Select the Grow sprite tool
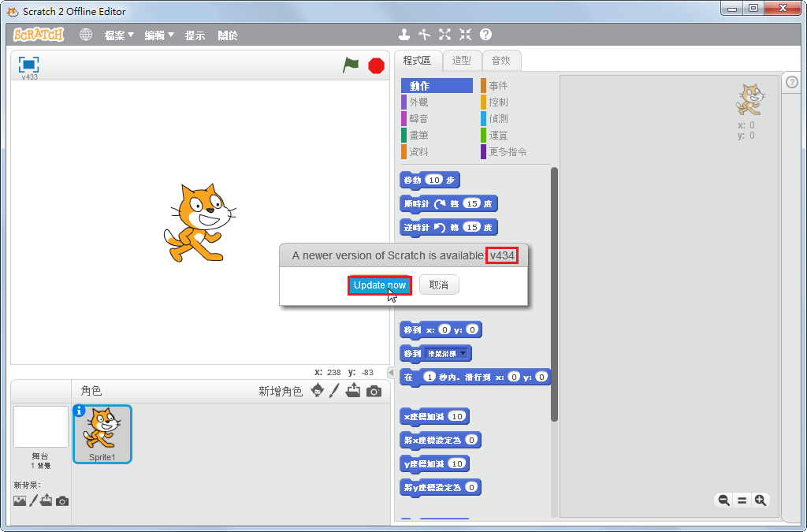 click(x=444, y=35)
